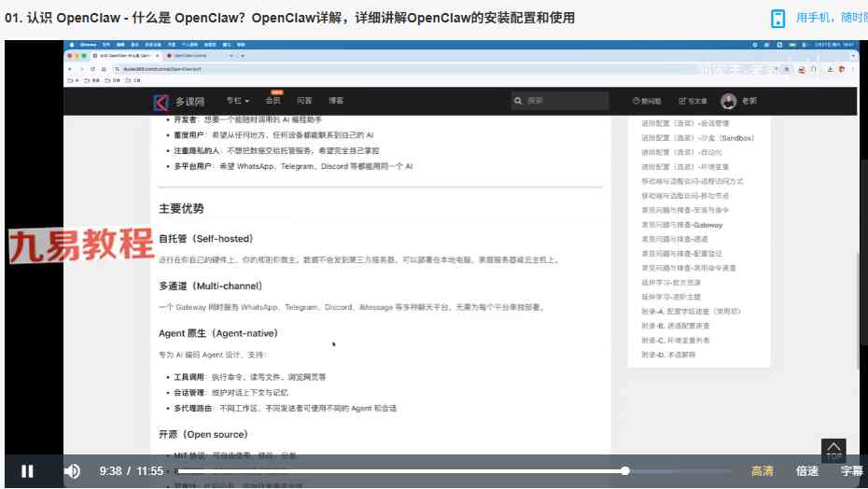Open the 倍速 playback speed menu

click(807, 471)
